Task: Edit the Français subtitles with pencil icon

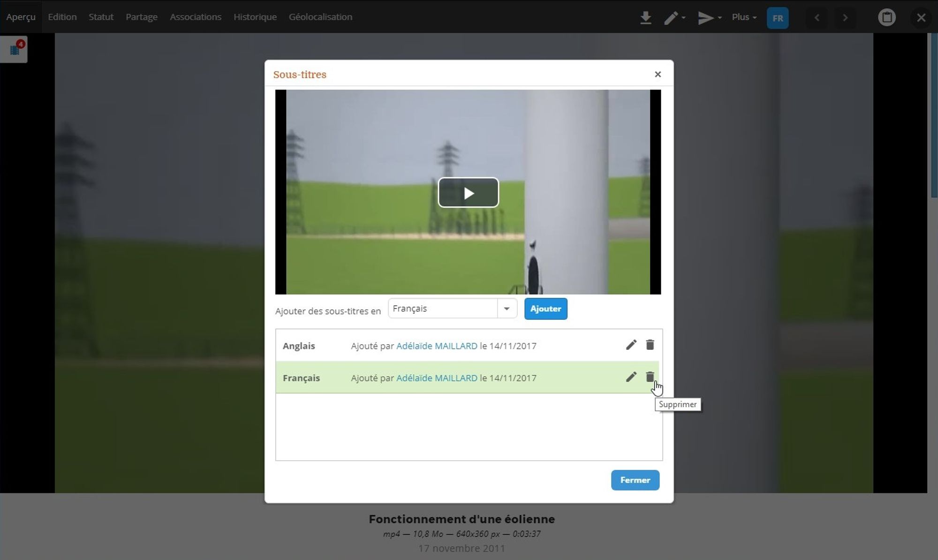Action: (631, 377)
